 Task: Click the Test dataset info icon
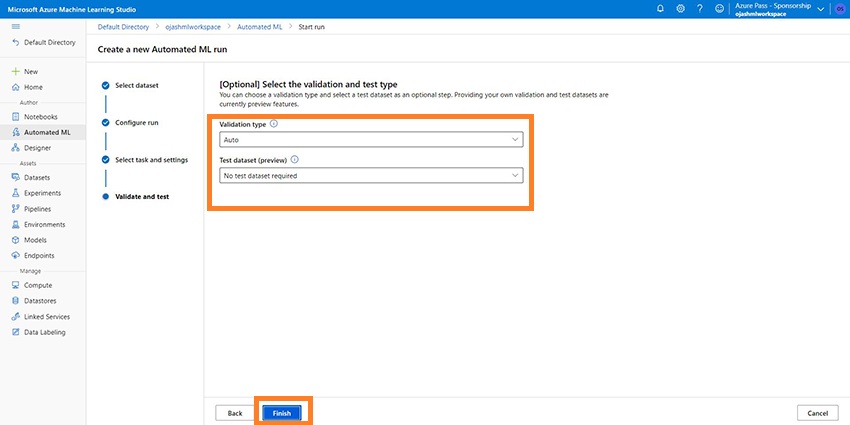pyautogui.click(x=295, y=159)
